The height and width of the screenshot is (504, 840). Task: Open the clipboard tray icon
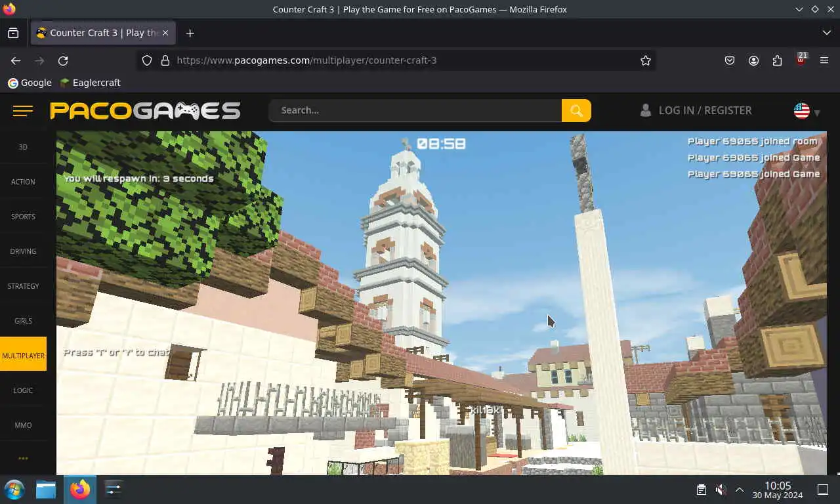coord(701,490)
